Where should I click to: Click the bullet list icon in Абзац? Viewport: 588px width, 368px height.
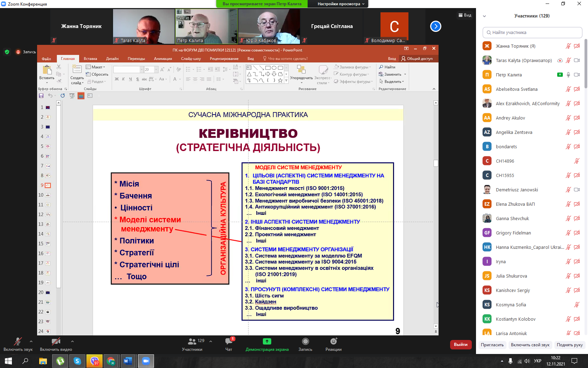[188, 69]
